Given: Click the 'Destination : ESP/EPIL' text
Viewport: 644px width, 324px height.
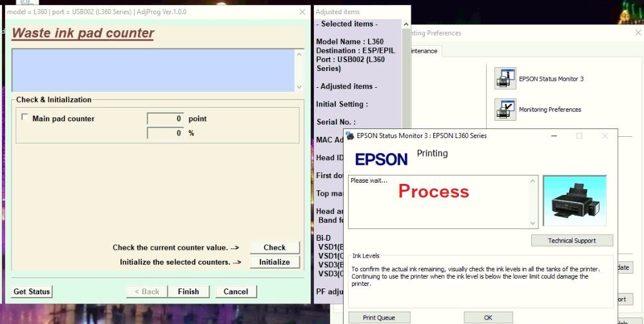Looking at the screenshot, I should pyautogui.click(x=355, y=50).
